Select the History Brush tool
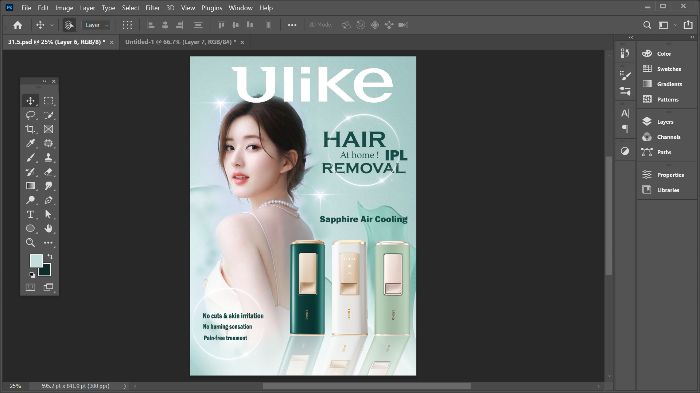700x393 pixels. [30, 172]
